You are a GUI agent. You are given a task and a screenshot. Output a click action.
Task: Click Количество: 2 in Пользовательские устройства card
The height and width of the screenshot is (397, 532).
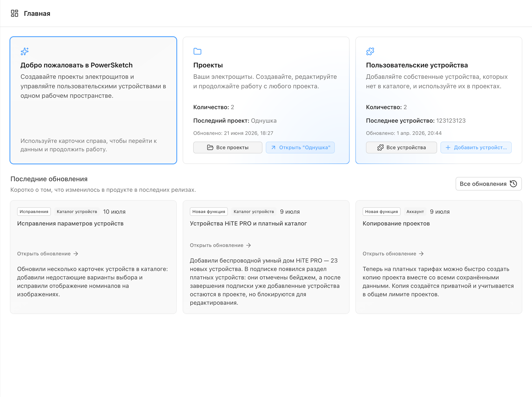(386, 107)
